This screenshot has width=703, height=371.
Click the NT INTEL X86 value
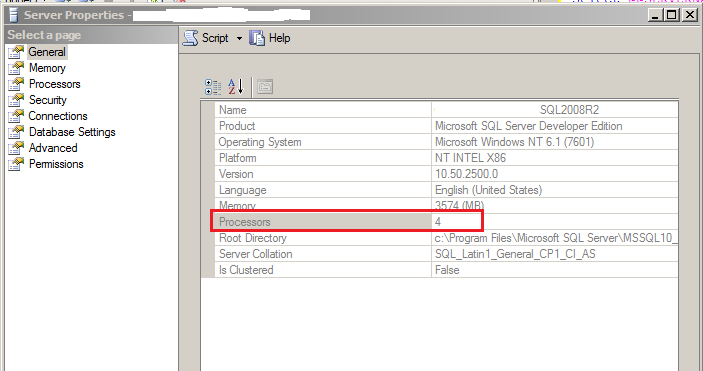[x=470, y=158]
